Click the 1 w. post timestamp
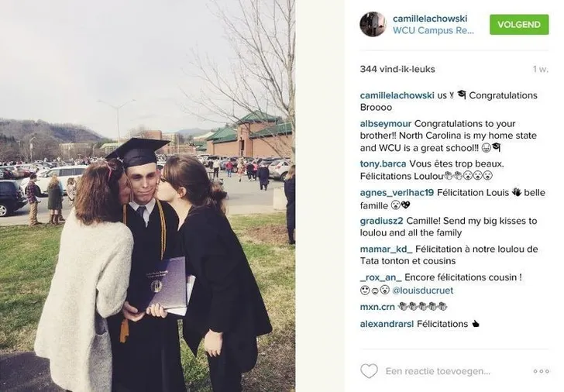Screen dimensions: 564x392 tap(541, 69)
